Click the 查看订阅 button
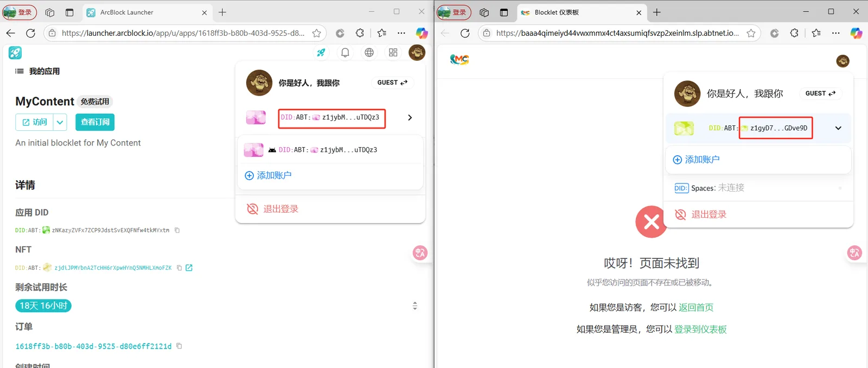Screen dimensions: 868x368 pyautogui.click(x=95, y=122)
